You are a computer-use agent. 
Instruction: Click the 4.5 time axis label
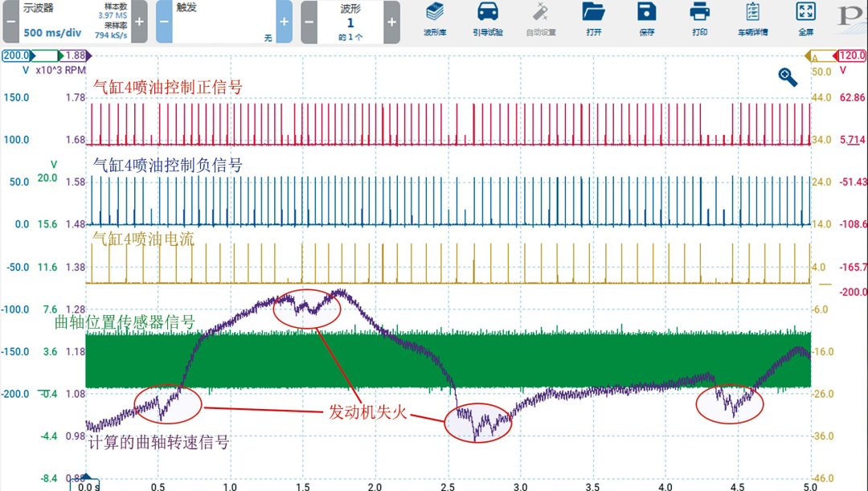[737, 486]
